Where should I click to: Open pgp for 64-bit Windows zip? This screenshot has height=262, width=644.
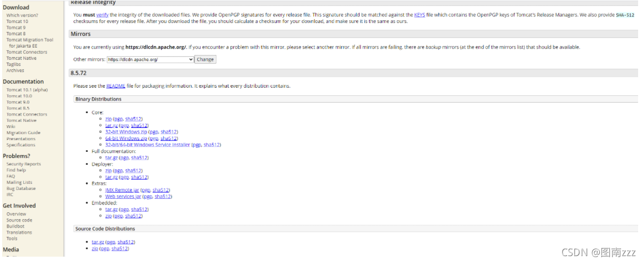(x=154, y=138)
